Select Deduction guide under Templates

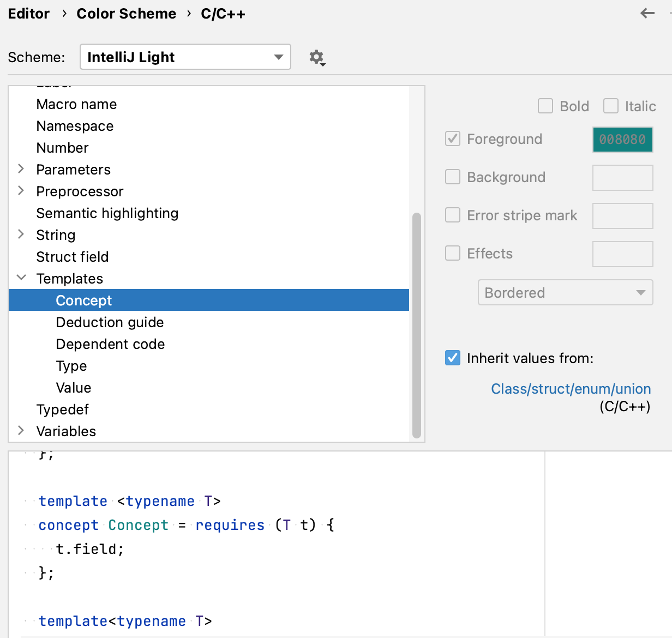click(x=110, y=322)
